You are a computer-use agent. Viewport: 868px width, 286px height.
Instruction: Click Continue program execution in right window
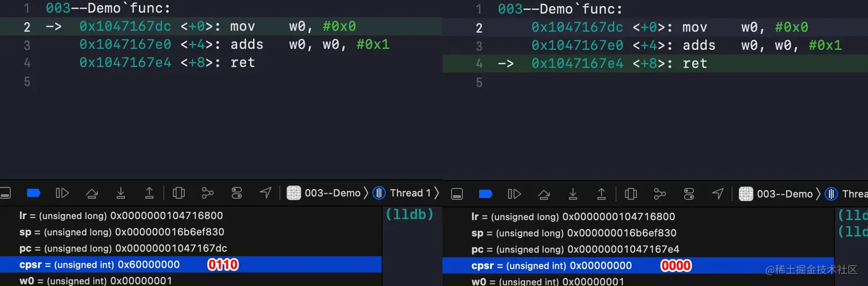515,194
